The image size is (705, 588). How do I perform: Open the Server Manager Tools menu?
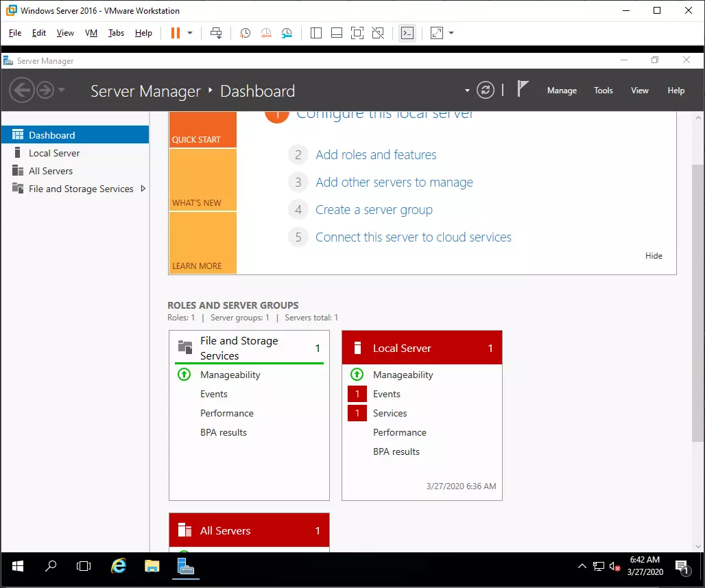coord(604,91)
